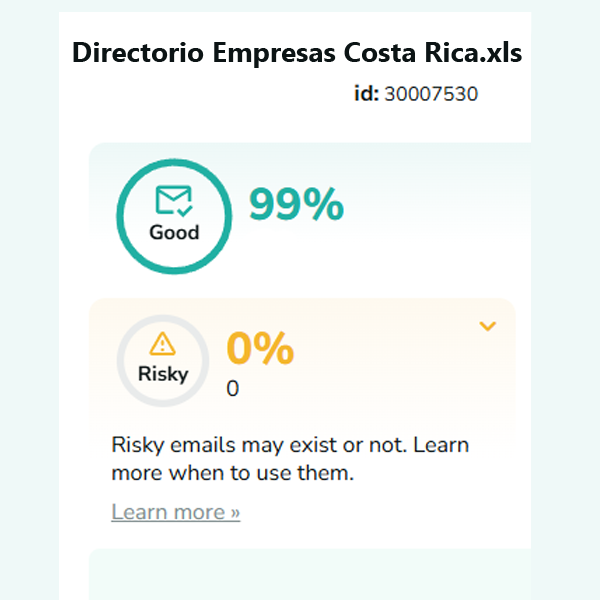Image resolution: width=600 pixels, height=600 pixels.
Task: Click the gray Risky circle badge
Action: point(162,361)
